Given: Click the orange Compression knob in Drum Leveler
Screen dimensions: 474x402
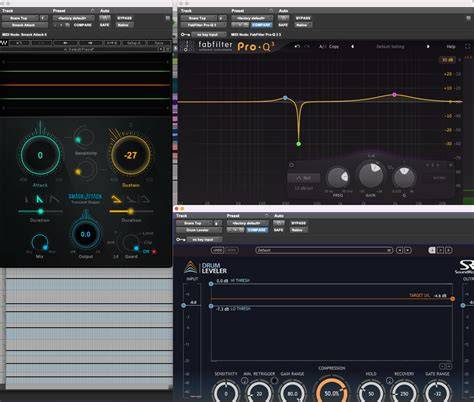Looking at the screenshot, I should (332, 391).
